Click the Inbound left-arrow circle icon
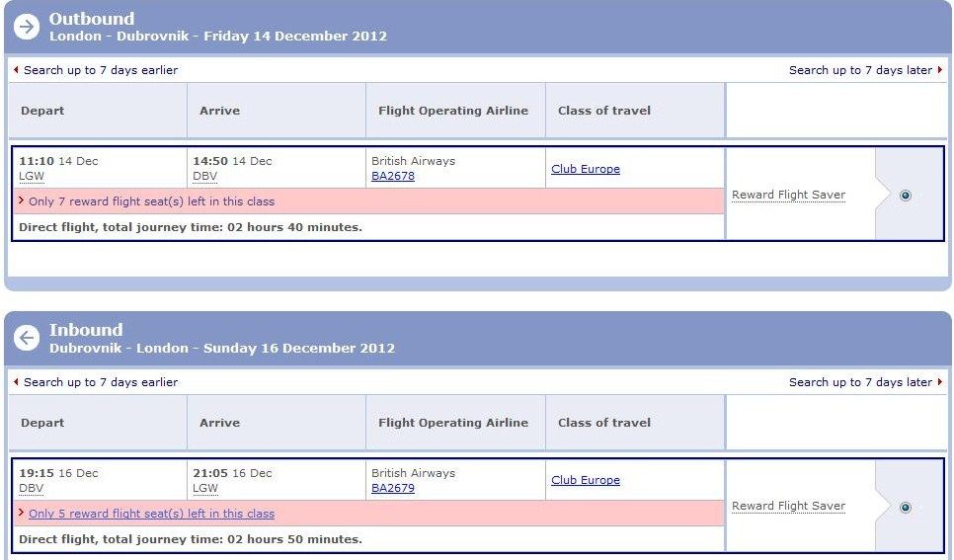The height and width of the screenshot is (560, 954). [27, 339]
